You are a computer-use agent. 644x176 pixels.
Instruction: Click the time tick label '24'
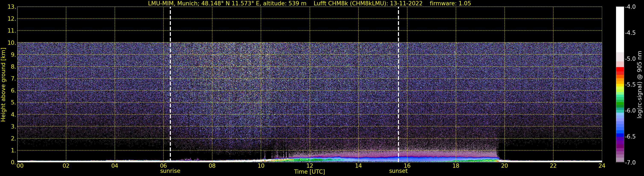click(602, 166)
